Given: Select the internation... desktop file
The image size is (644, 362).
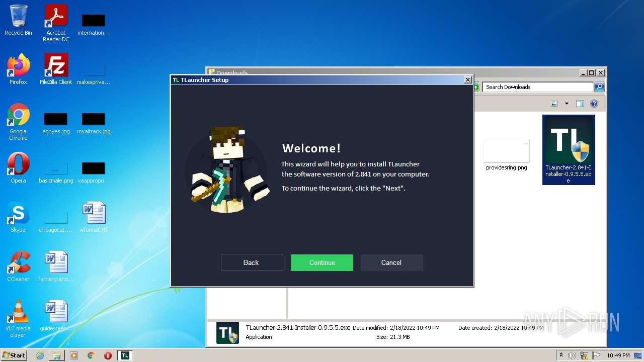Looking at the screenshot, I should (x=94, y=25).
